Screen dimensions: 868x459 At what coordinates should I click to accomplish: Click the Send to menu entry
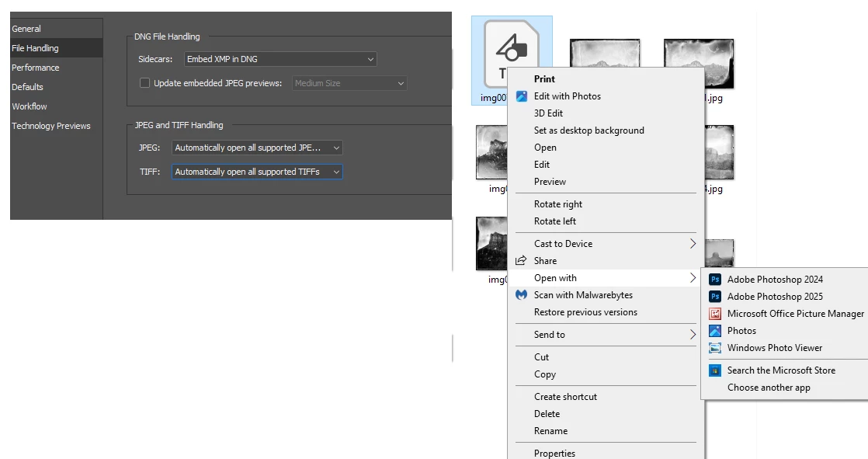click(x=606, y=335)
